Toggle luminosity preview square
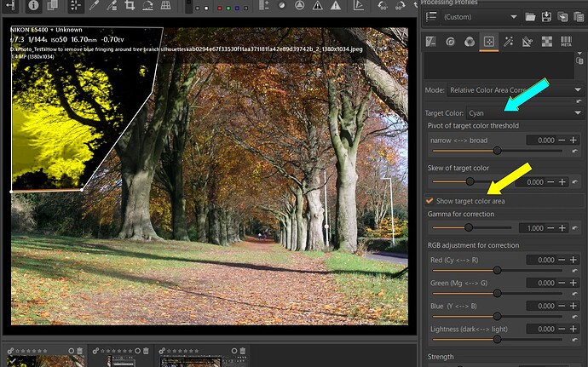Viewport: 588px width, 367px height. (x=245, y=8)
